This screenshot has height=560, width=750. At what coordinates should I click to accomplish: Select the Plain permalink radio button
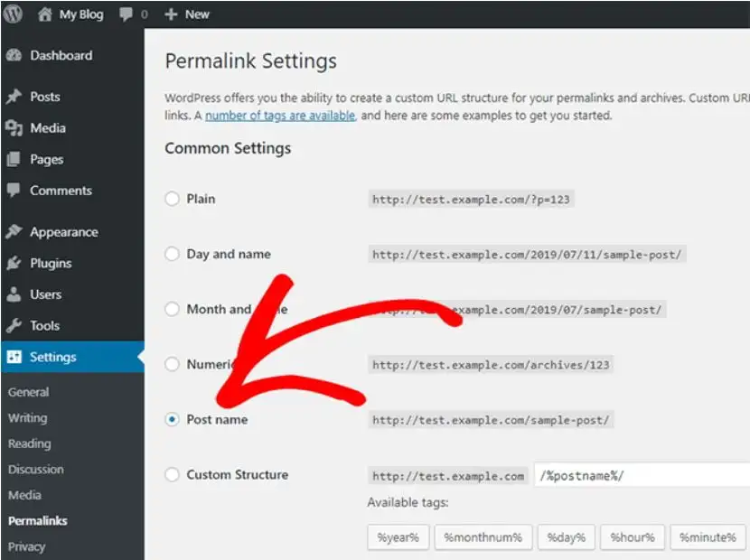(x=173, y=199)
